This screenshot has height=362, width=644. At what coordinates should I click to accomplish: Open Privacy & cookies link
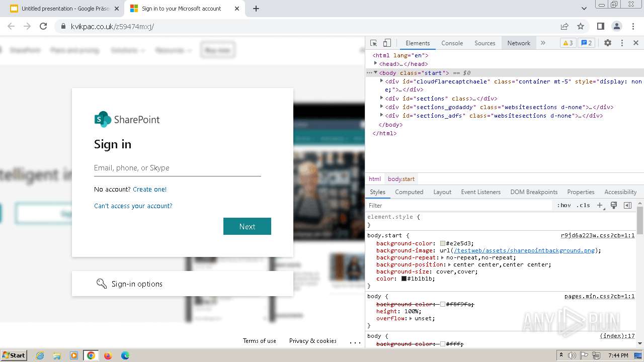point(313,341)
